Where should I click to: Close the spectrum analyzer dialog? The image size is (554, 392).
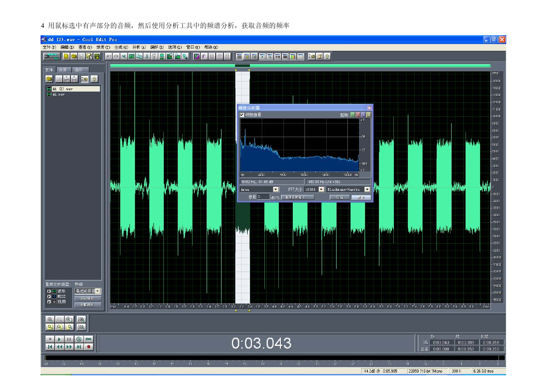tap(369, 108)
